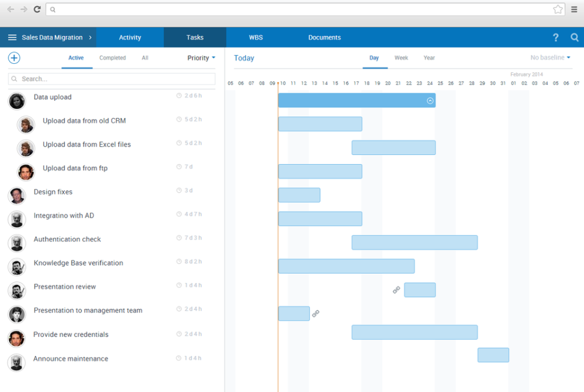Switch the Gantt timeline to Year view

tap(429, 58)
